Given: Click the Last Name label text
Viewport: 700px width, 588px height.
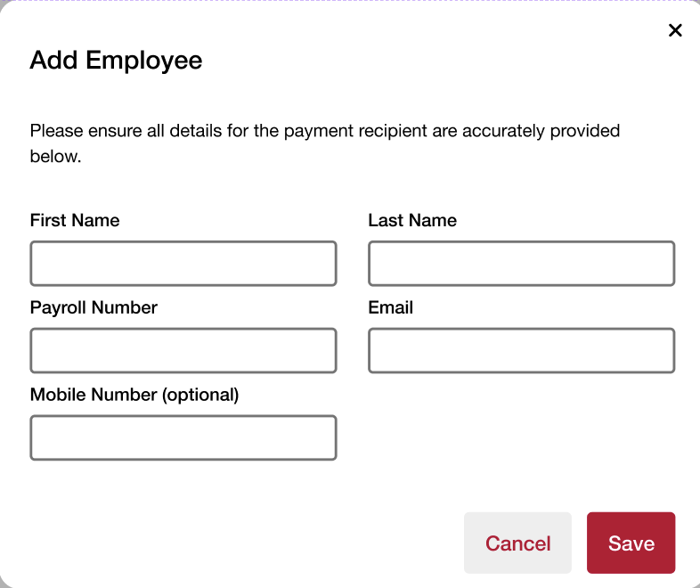Looking at the screenshot, I should 412,220.
